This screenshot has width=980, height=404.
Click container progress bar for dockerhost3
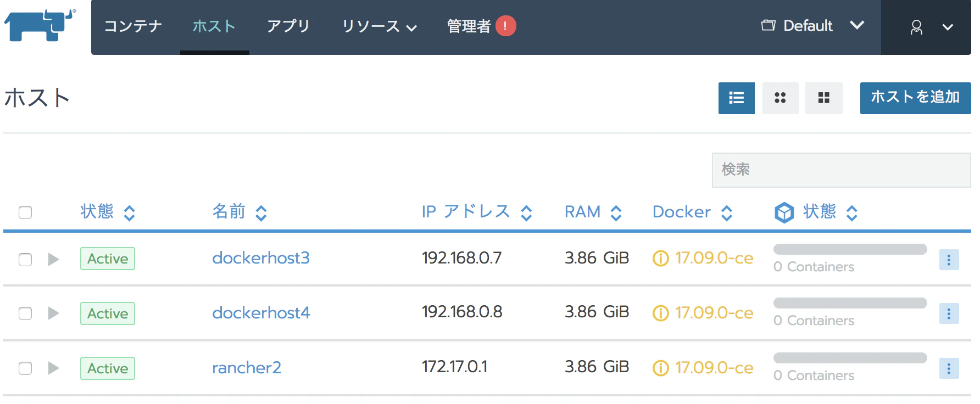point(850,249)
